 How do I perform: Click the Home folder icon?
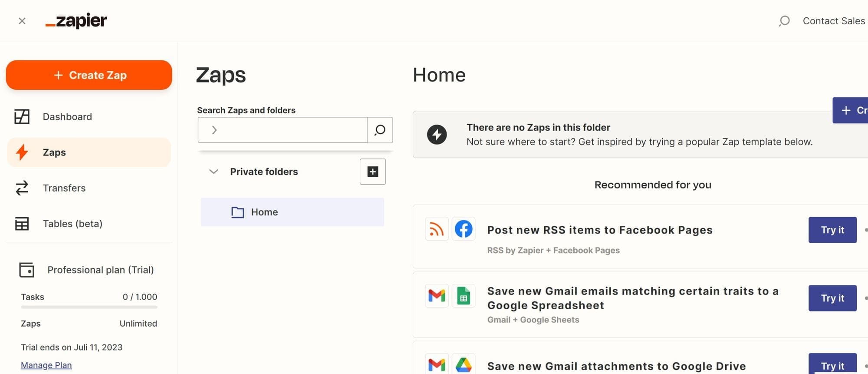(238, 212)
